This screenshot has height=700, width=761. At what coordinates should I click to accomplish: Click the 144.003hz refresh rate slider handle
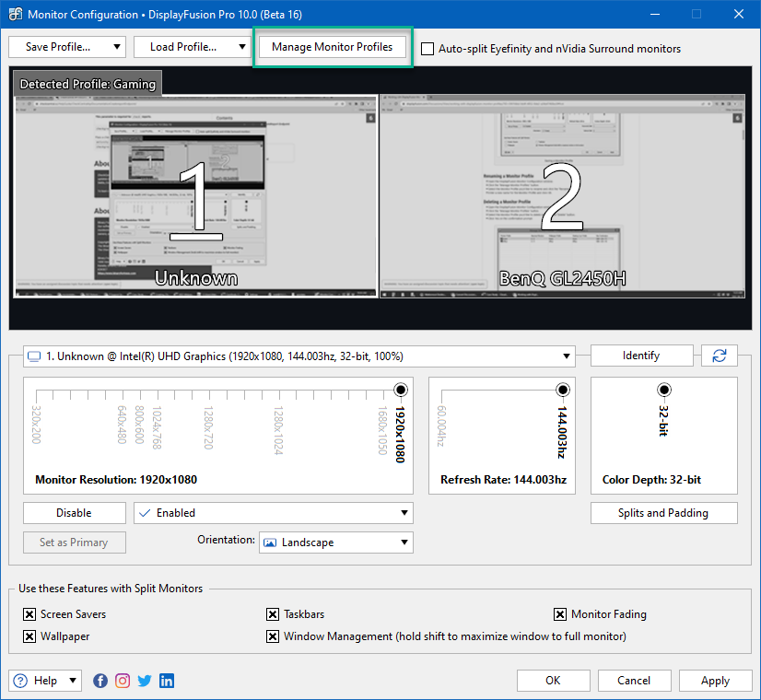(x=563, y=390)
